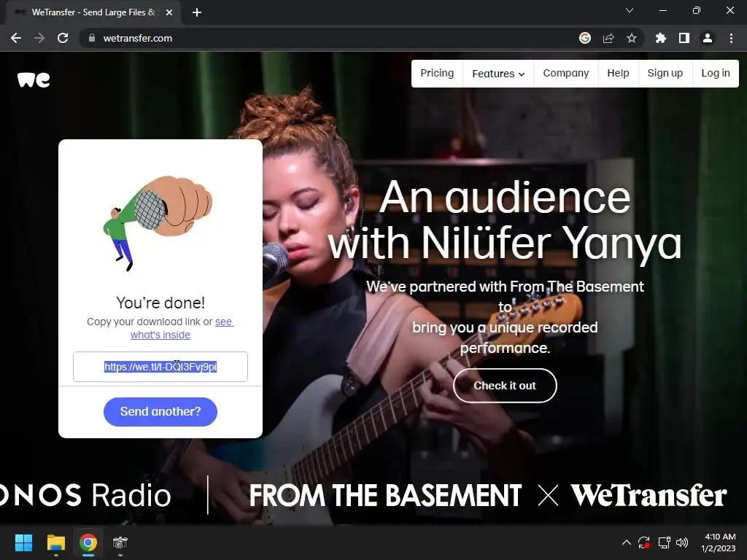Open the volume speaker tray icon
Screen dimensions: 747x560
(x=682, y=542)
